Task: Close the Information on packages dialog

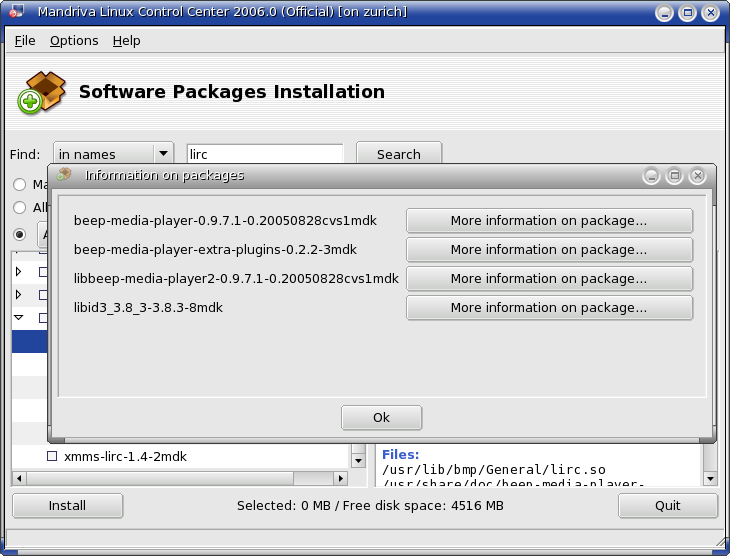Action: tap(697, 176)
